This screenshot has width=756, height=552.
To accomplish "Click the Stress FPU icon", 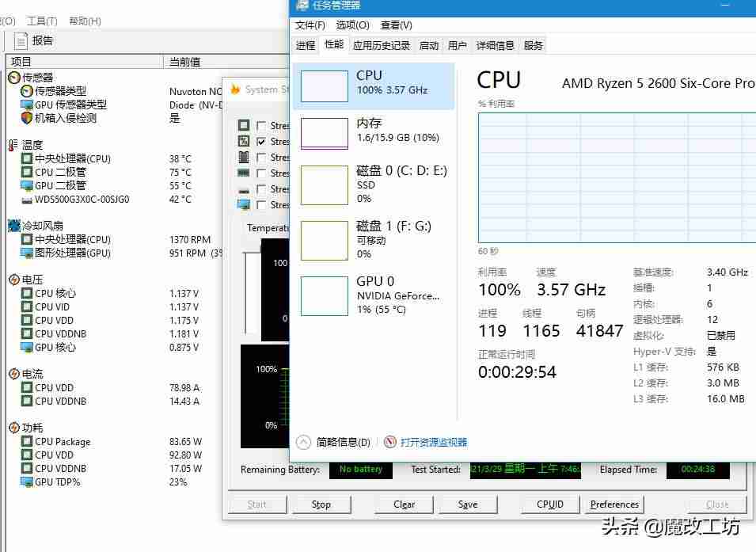I will pyautogui.click(x=244, y=141).
